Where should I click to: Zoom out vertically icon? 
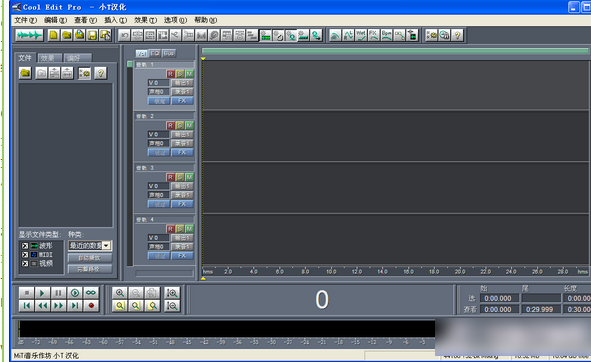coord(172,305)
